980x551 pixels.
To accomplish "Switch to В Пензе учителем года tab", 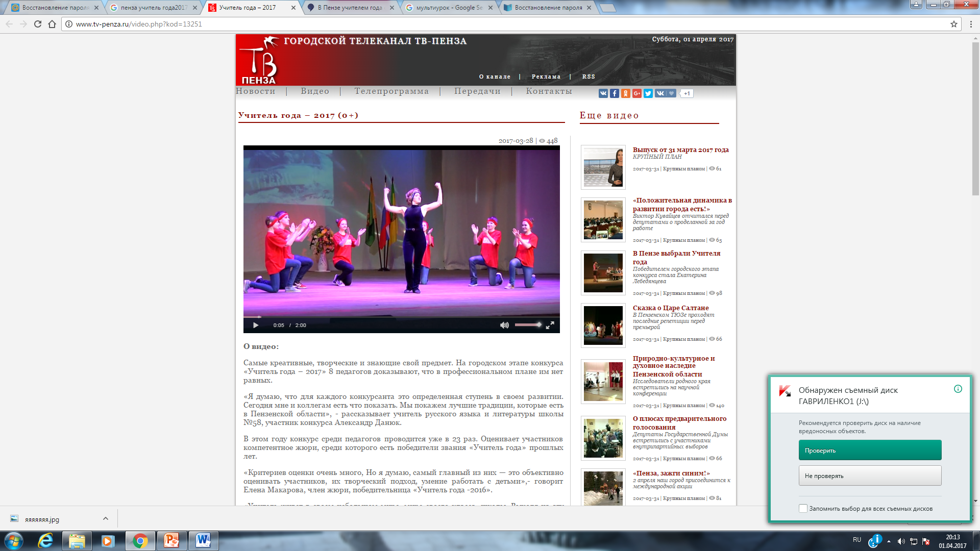I will (x=351, y=8).
